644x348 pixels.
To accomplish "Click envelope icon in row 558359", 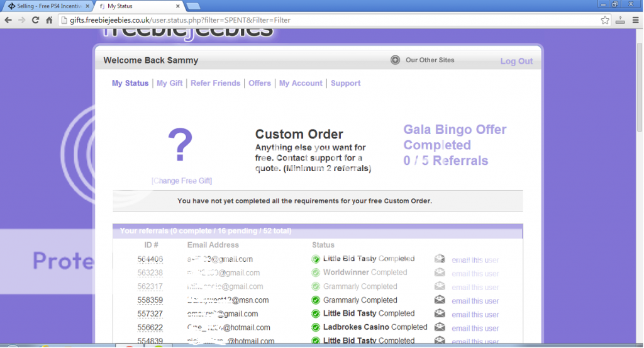I will 440,300.
